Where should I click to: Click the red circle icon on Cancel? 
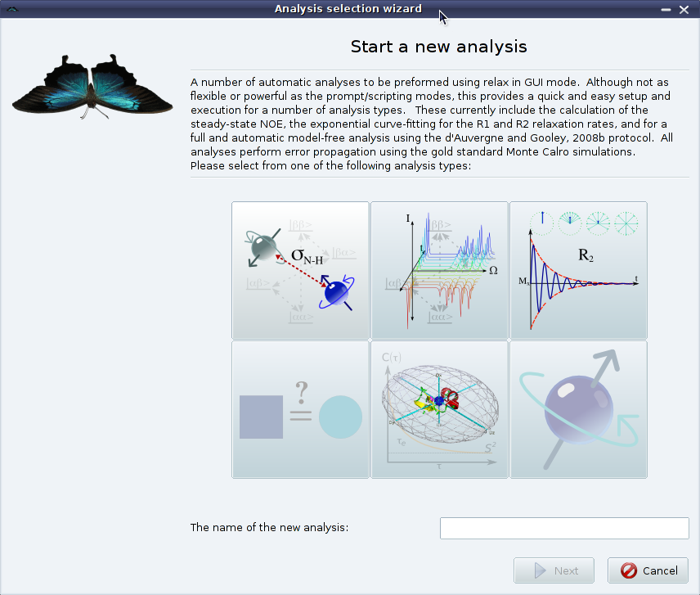click(629, 570)
